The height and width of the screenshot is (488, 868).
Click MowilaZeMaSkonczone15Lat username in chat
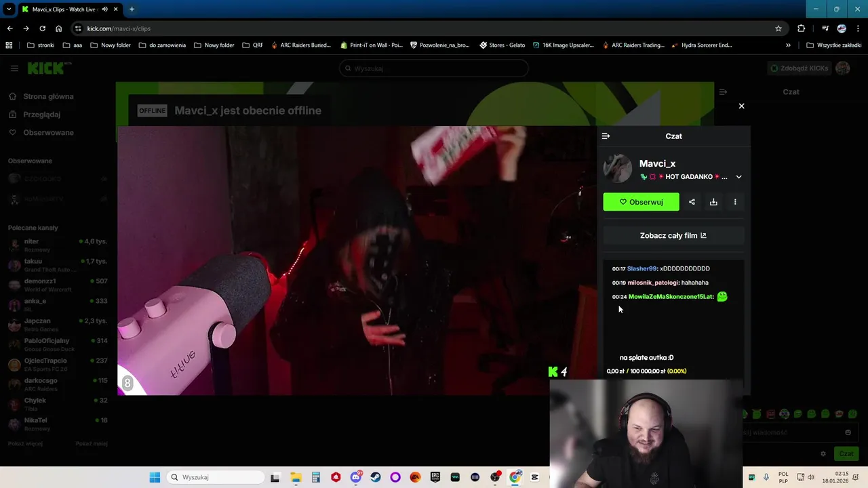[x=671, y=297]
